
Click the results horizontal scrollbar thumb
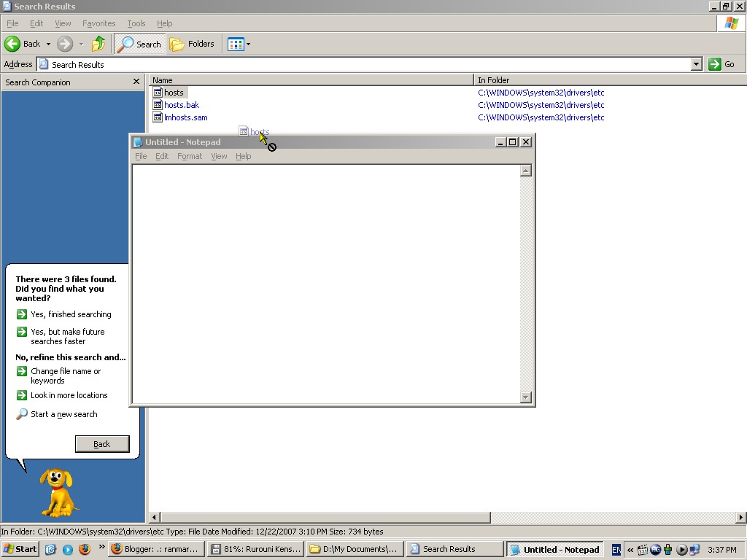coord(325,517)
